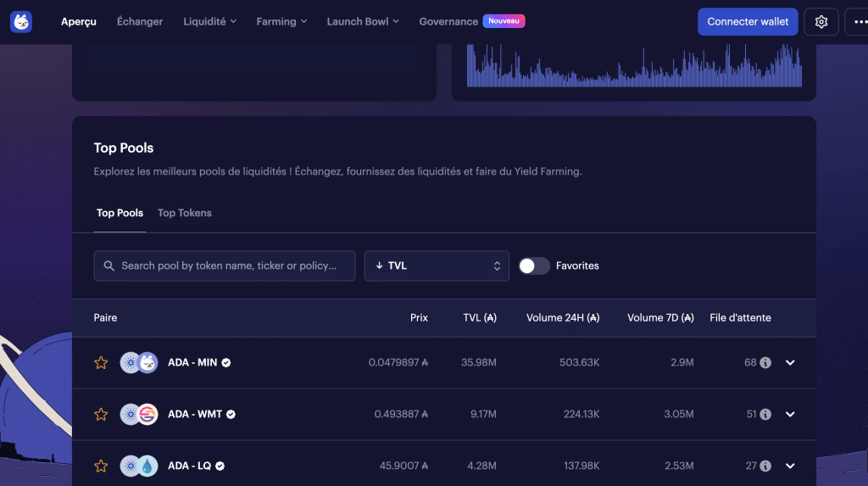The height and width of the screenshot is (486, 868).
Task: Open the Farming dropdown menu
Action: pos(281,21)
